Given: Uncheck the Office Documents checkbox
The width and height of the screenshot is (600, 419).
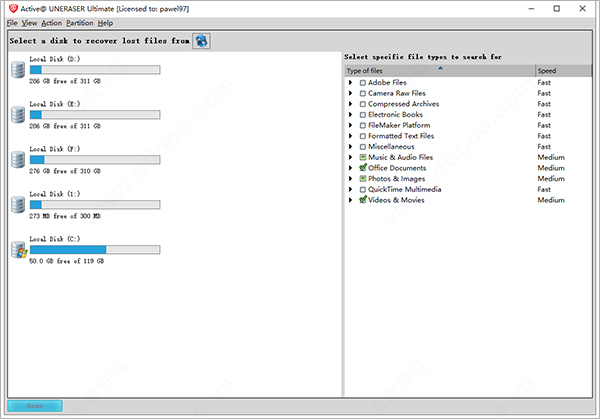Looking at the screenshot, I should pyautogui.click(x=363, y=168).
